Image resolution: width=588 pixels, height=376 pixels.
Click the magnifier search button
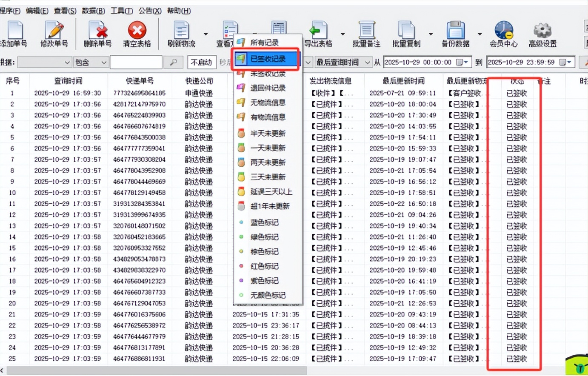coord(173,63)
